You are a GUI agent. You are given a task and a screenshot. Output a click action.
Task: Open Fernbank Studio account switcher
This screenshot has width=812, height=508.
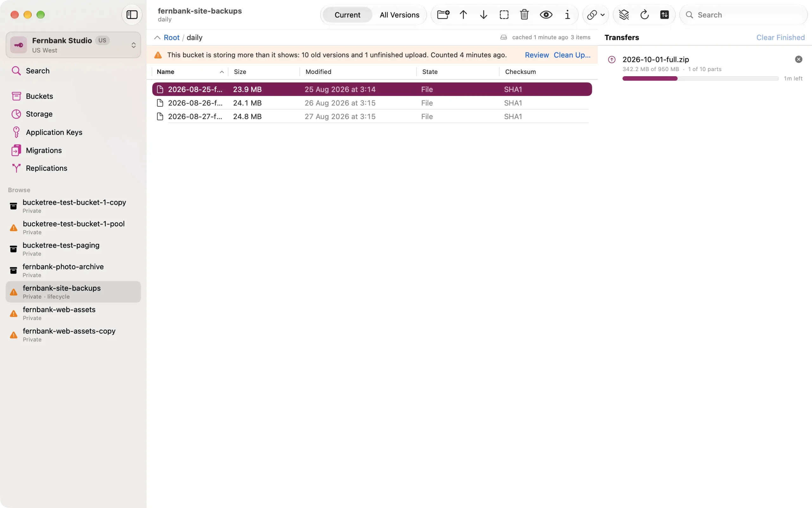(x=73, y=45)
